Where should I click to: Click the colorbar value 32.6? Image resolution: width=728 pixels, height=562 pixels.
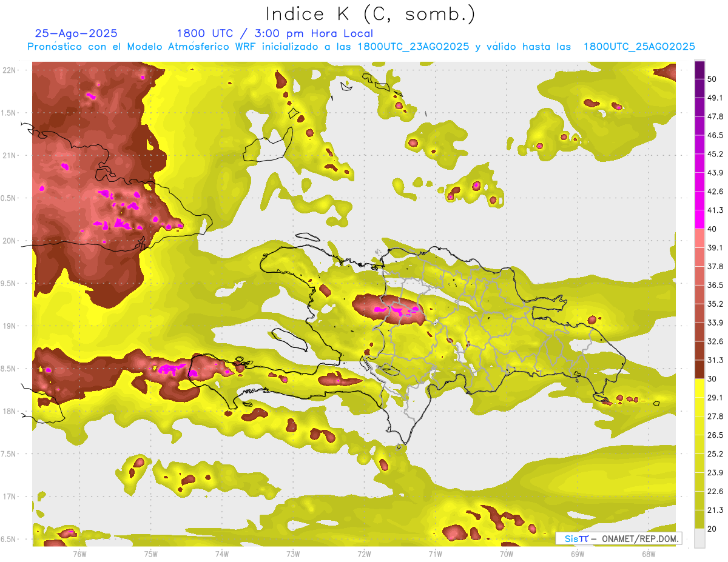tap(715, 341)
